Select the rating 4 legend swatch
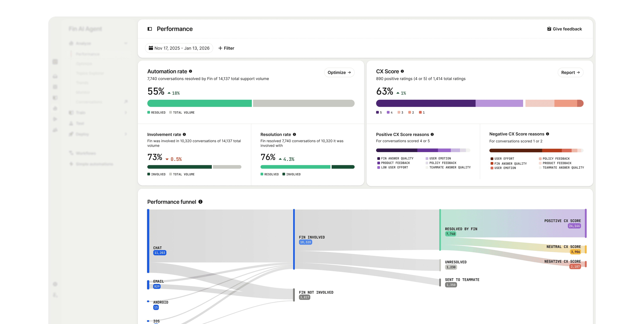The image size is (644, 324). [388, 113]
